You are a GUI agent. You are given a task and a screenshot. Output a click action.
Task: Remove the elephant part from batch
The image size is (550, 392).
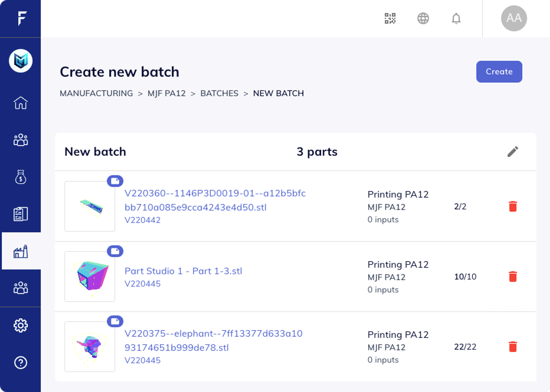512,347
